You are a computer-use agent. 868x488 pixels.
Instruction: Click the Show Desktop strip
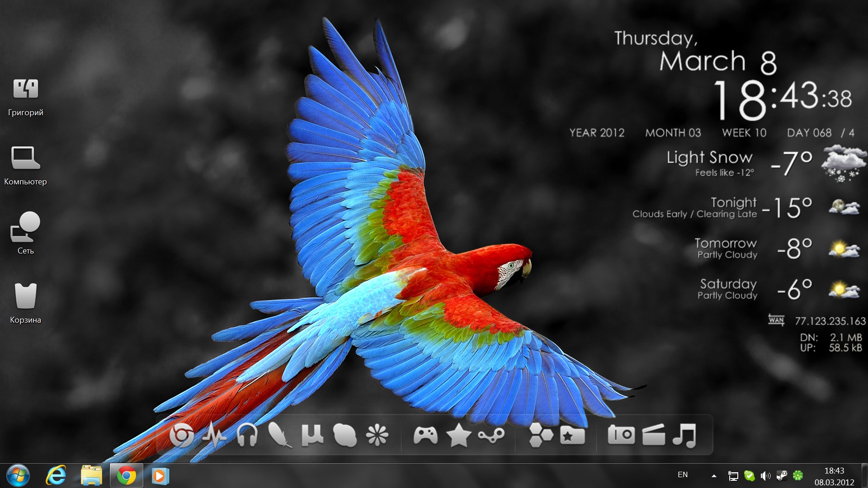[x=865, y=476]
